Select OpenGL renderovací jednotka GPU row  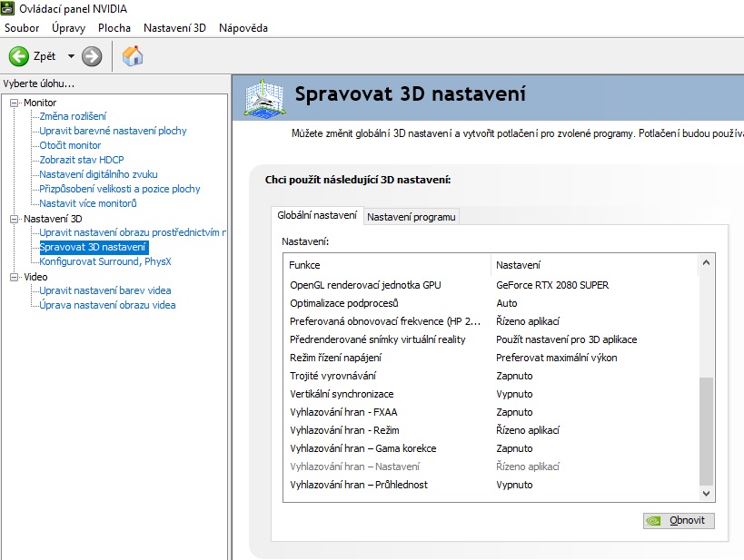coord(491,285)
